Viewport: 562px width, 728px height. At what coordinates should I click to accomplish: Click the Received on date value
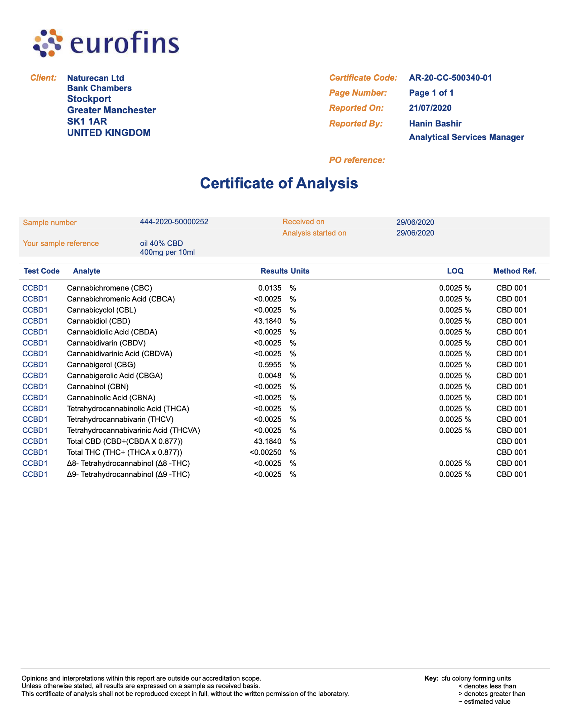click(x=415, y=222)
